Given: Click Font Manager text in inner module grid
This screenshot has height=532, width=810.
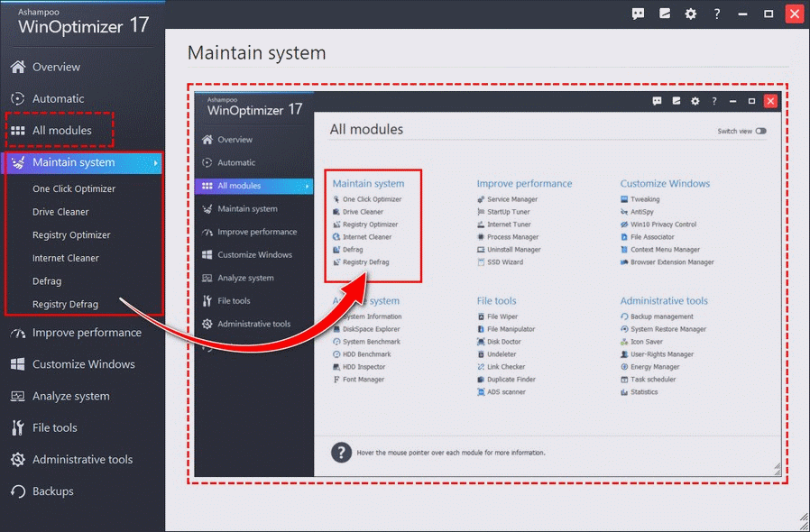Looking at the screenshot, I should click(x=364, y=380).
